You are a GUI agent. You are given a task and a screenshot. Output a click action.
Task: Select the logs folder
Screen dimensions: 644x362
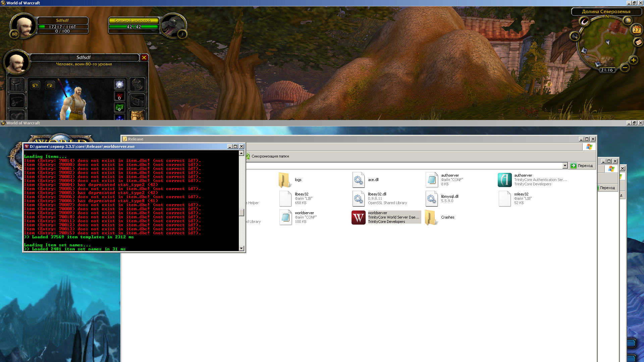[x=290, y=180]
